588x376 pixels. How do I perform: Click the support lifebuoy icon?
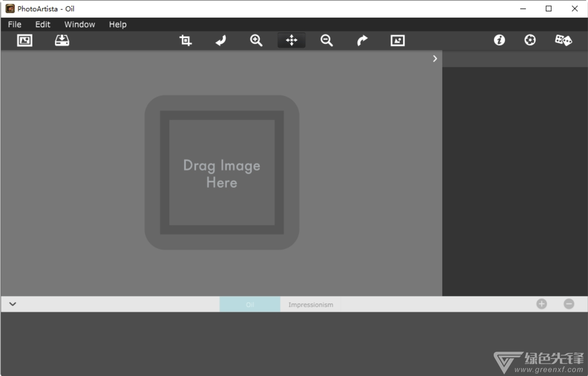[530, 41]
